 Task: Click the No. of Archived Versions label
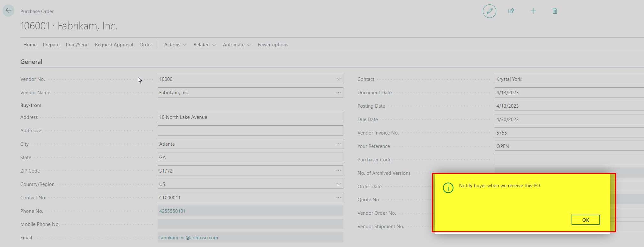(384, 173)
